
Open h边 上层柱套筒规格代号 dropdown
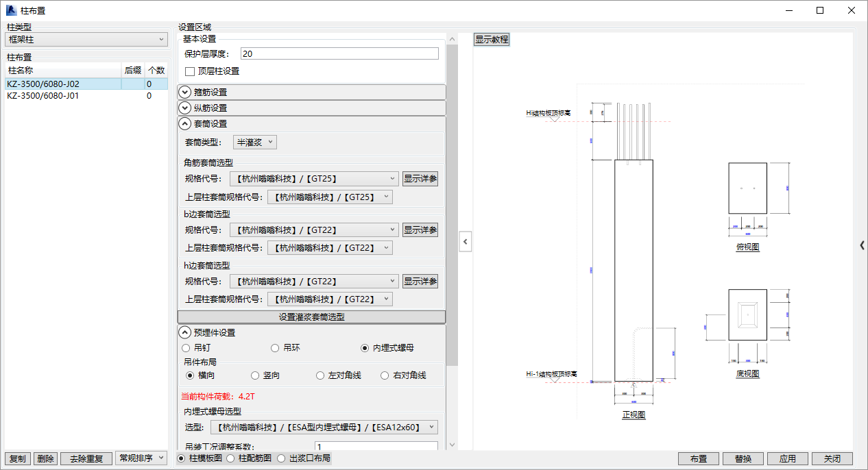(330, 299)
